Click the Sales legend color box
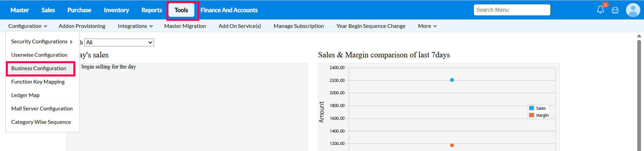 (x=532, y=108)
